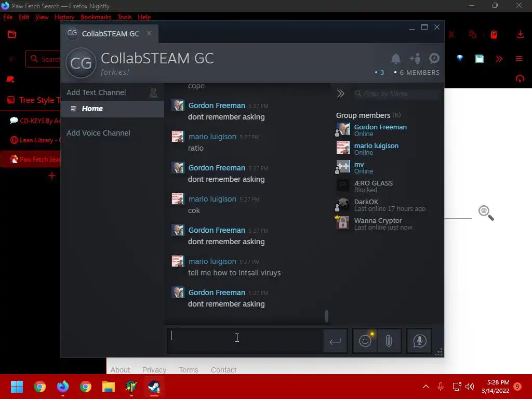Open Gordon Freeman in member list

[380, 130]
